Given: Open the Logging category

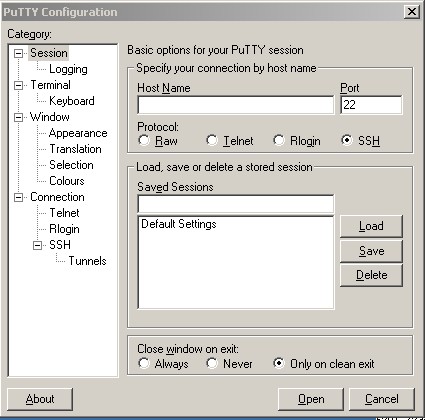Looking at the screenshot, I should 68,69.
